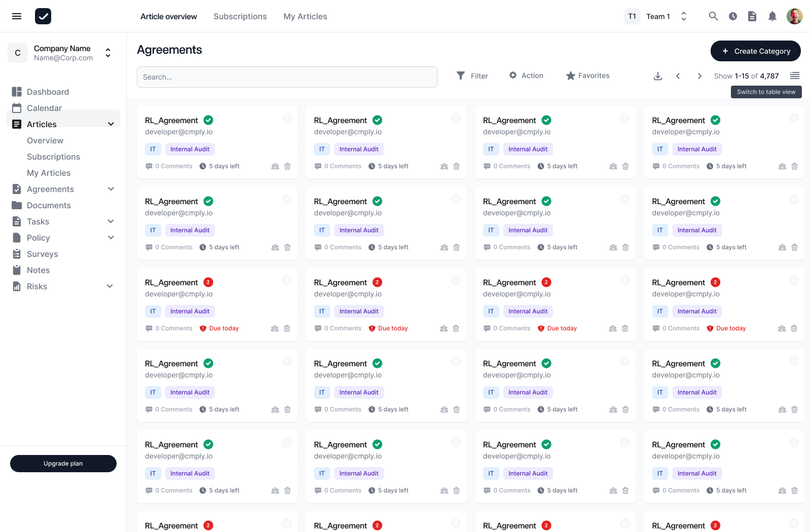Click the Action gear icon
This screenshot has width=811, height=532.
tap(514, 75)
